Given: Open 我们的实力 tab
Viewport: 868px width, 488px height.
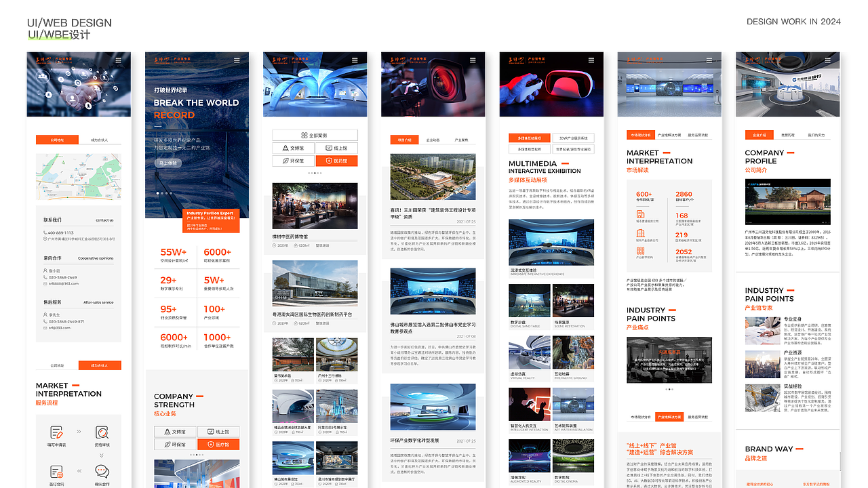Looking at the screenshot, I should pos(816,135).
